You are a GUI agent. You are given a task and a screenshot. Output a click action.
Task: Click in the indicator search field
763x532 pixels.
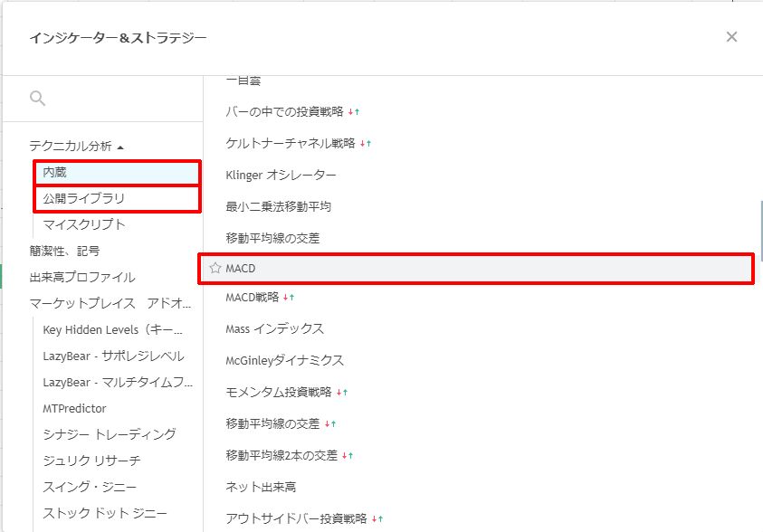click(x=118, y=99)
